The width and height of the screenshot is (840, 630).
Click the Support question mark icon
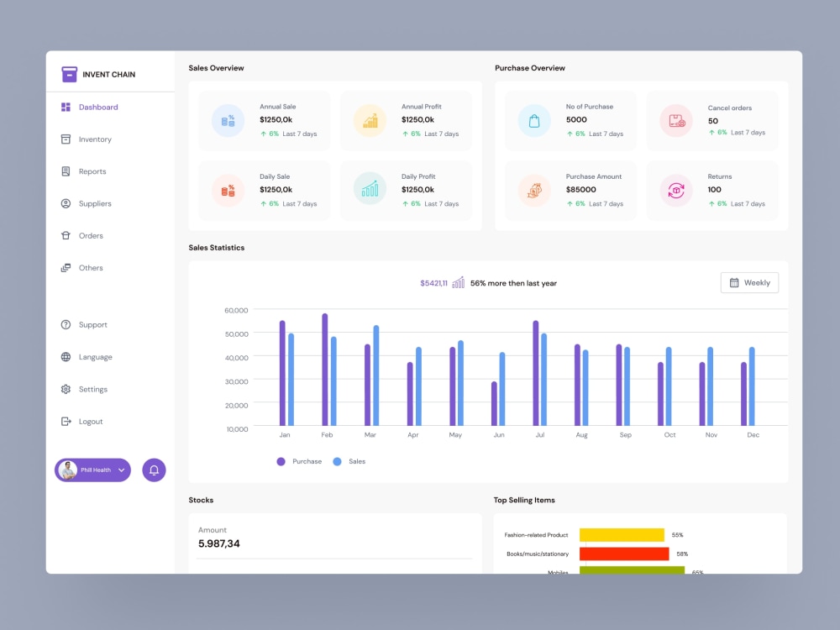66,324
